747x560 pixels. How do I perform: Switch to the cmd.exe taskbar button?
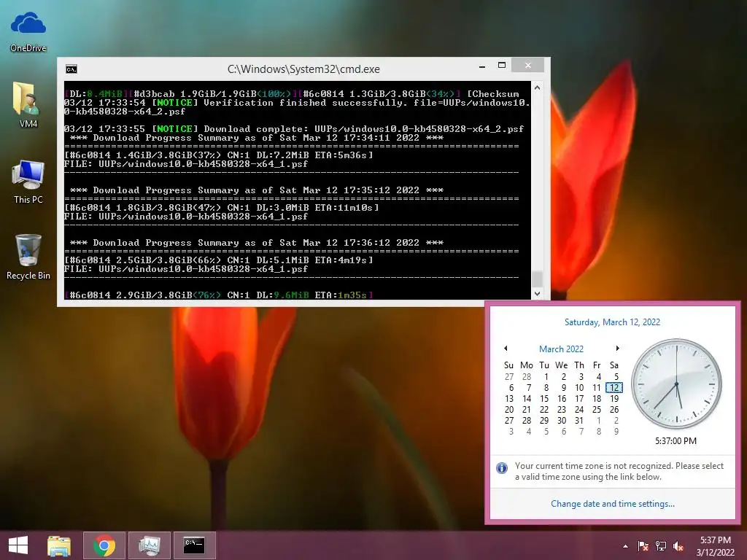pyautogui.click(x=194, y=545)
